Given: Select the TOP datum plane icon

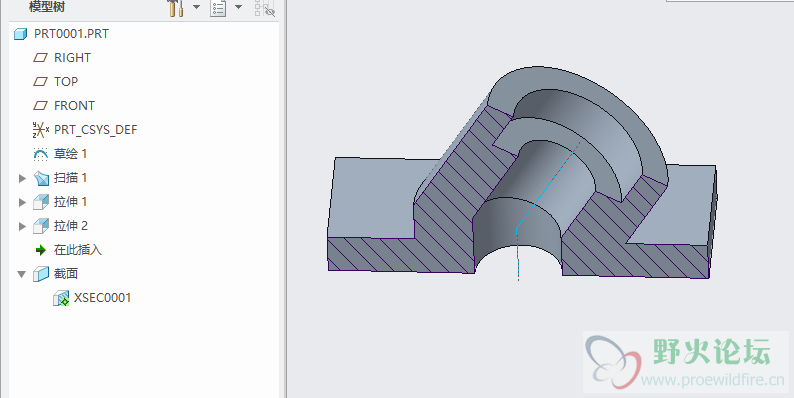Looking at the screenshot, I should click(x=41, y=82).
